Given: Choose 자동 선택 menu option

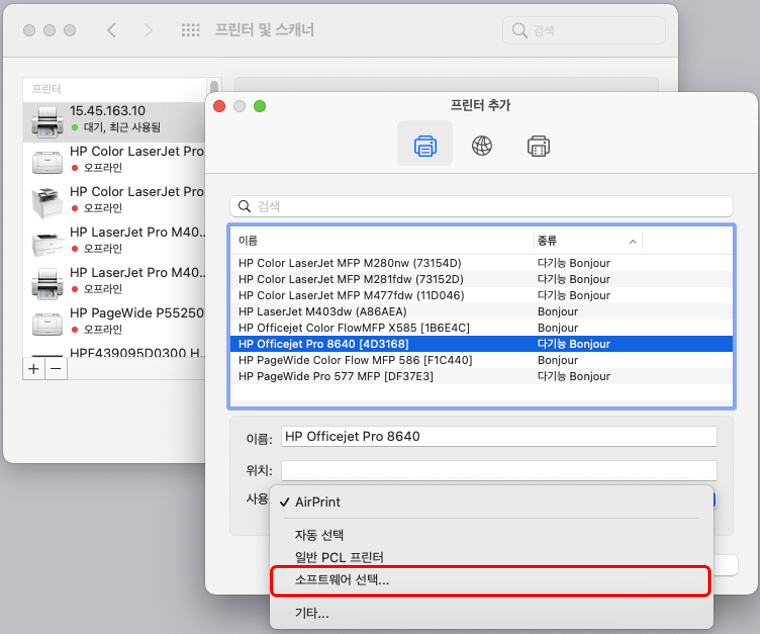Looking at the screenshot, I should [x=491, y=535].
